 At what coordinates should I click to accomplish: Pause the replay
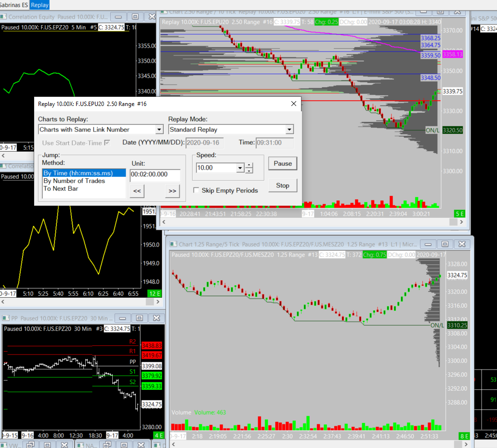283,164
